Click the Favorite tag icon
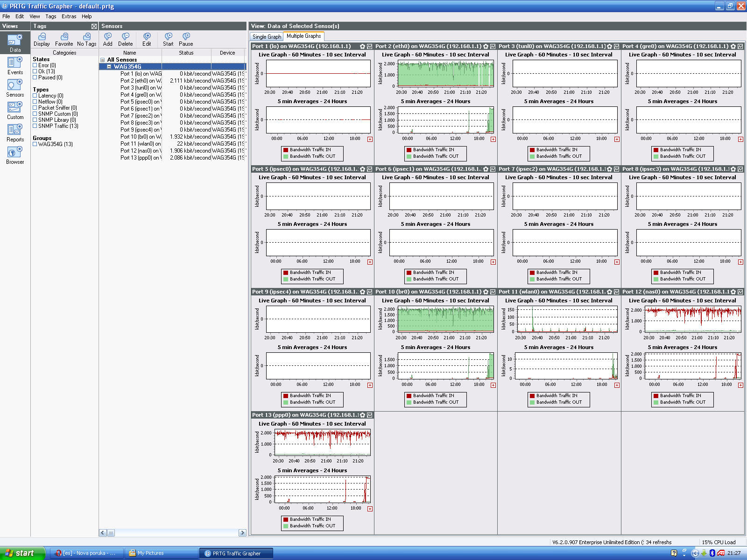Viewport: 747px width, 560px height. (x=64, y=40)
